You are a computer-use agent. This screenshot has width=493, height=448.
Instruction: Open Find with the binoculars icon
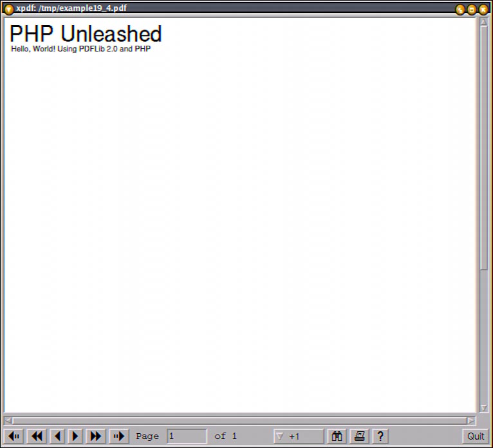[337, 436]
